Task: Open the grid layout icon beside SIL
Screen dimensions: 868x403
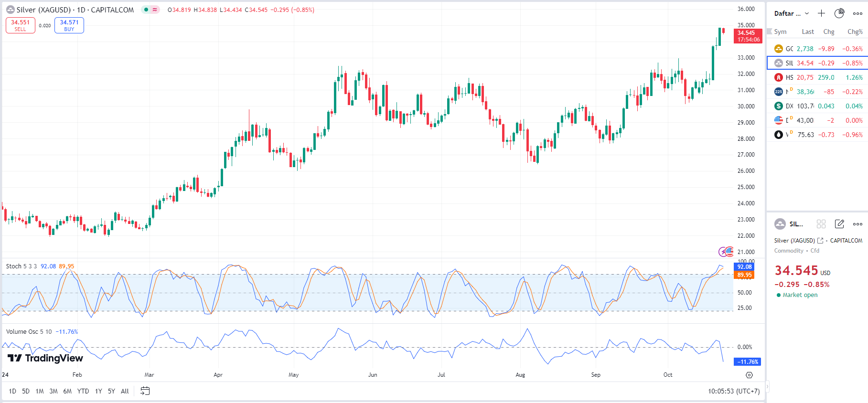Action: coord(821,224)
